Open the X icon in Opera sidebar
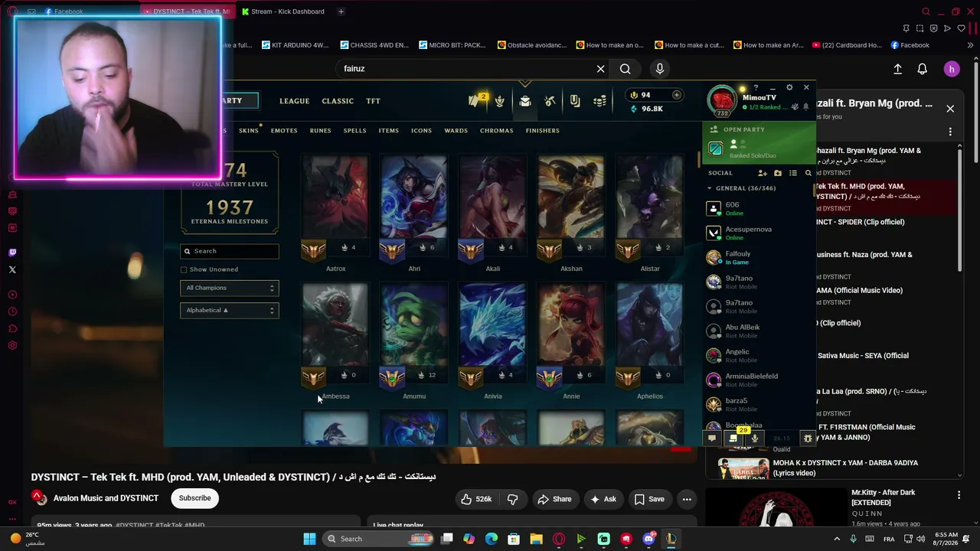Image resolution: width=980 pixels, height=551 pixels. coord(12,269)
